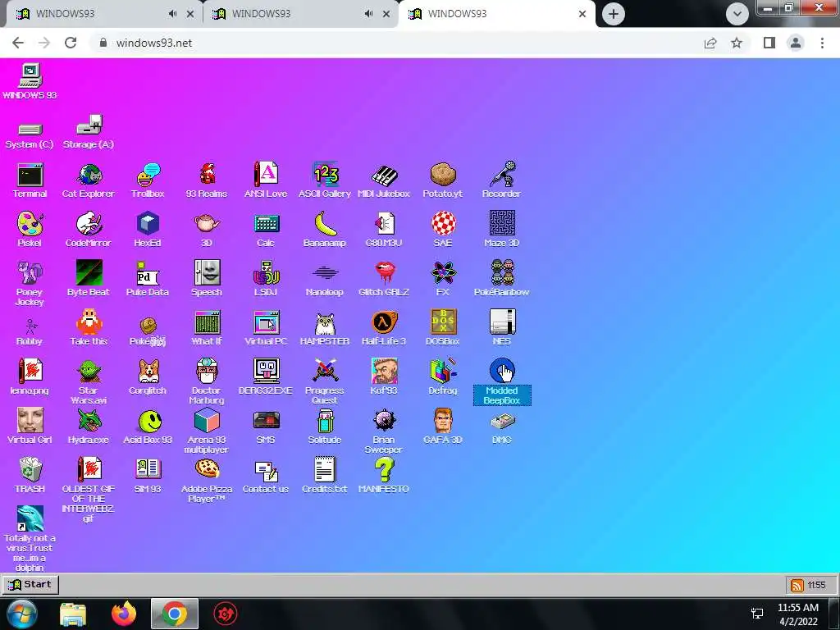
Task: Launch Arena 93 multiplayer cube icon
Action: [x=207, y=421]
